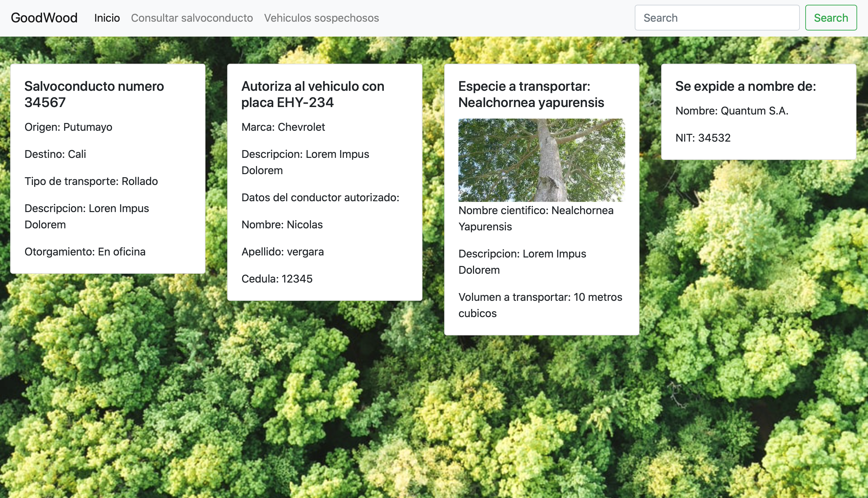Click the Marca: Chevrolet line
868x498 pixels.
[283, 127]
